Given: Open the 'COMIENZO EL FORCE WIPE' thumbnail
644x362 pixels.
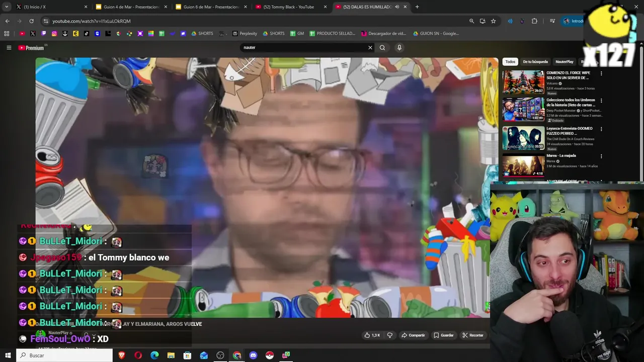Looking at the screenshot, I should click(x=523, y=82).
